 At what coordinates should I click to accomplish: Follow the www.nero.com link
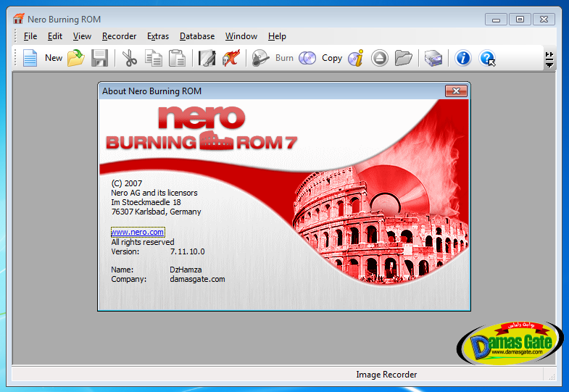coord(138,232)
